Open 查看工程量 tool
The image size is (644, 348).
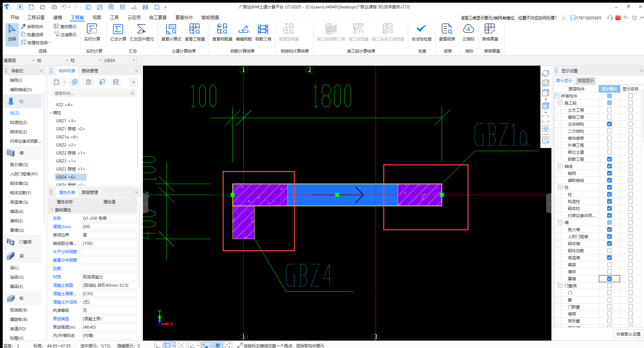click(195, 33)
